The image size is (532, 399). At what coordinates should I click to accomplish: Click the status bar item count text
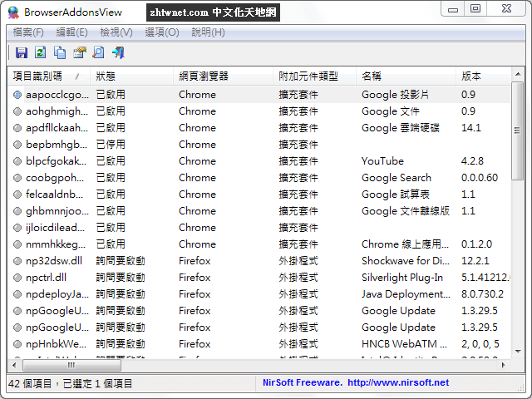tap(70, 384)
